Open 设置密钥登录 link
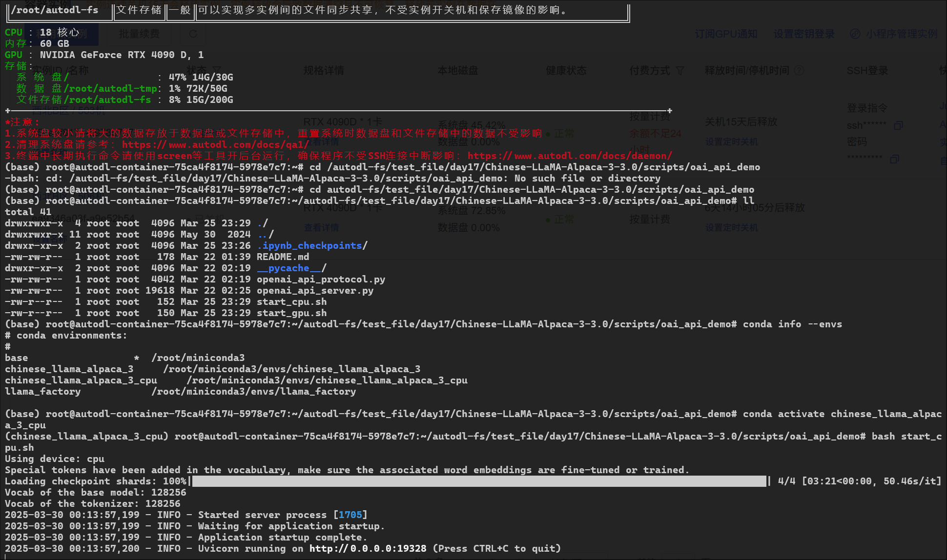 tap(803, 34)
